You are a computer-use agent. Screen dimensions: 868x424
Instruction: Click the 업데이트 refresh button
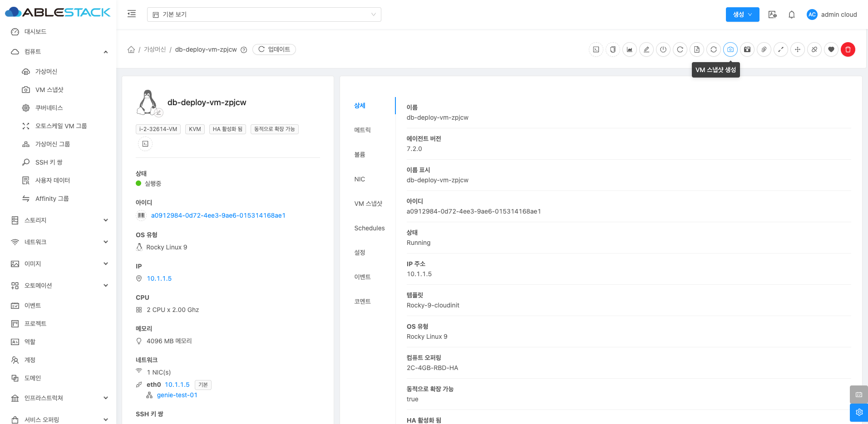click(274, 49)
